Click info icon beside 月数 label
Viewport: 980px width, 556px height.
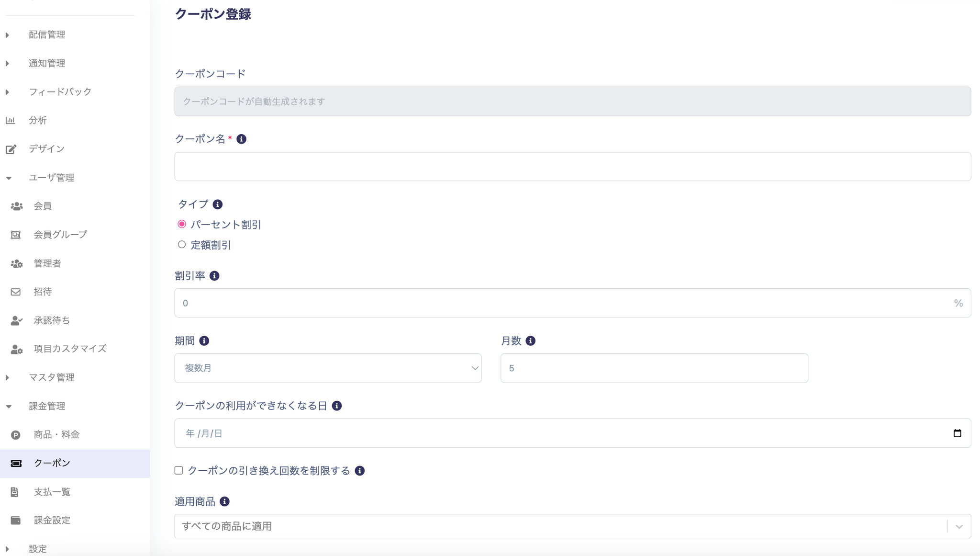click(x=530, y=341)
